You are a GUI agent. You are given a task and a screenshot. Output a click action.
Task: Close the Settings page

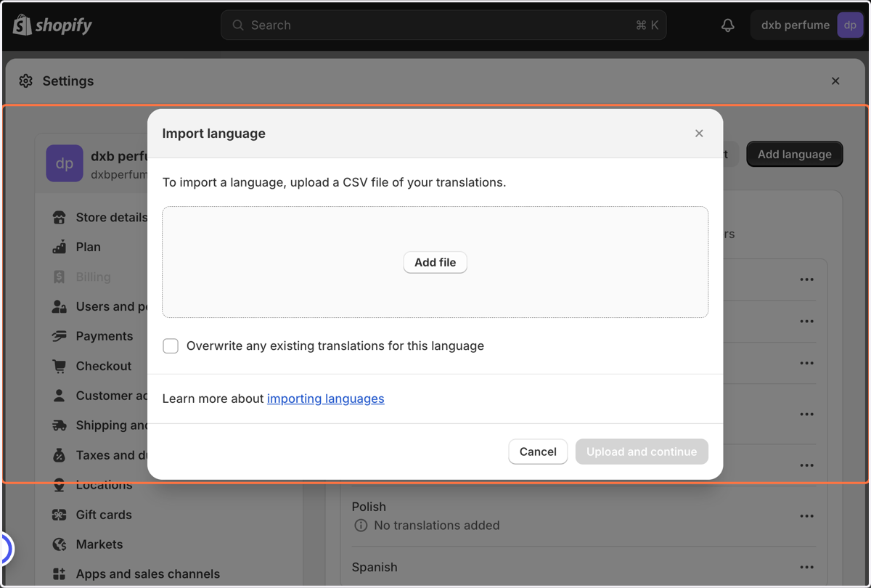[x=835, y=81]
